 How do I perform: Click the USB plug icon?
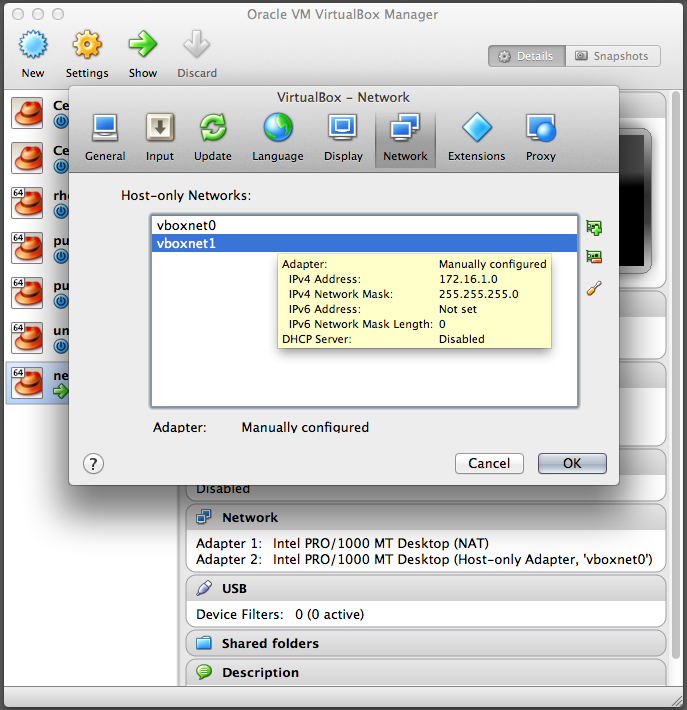click(204, 588)
